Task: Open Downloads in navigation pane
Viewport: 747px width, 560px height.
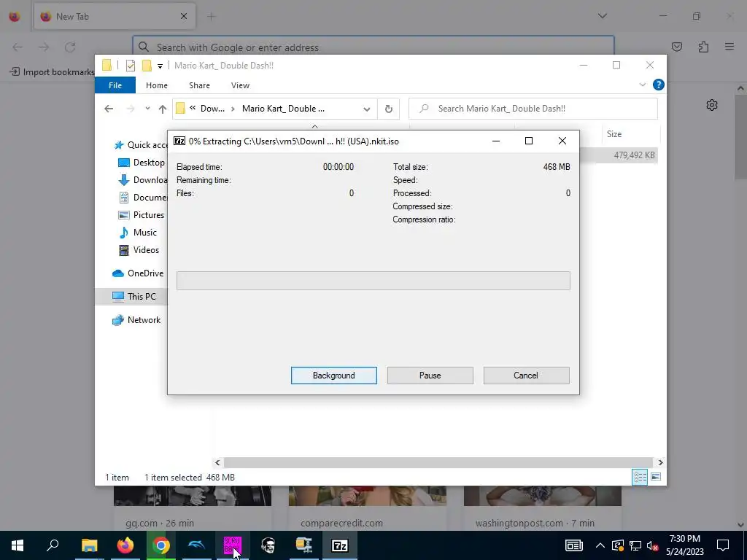Action: tap(143, 180)
